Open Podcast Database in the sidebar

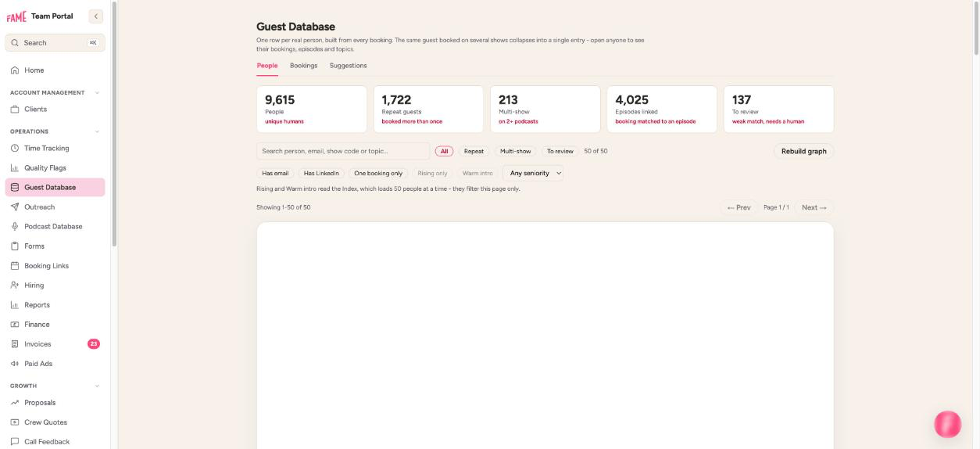coord(55,227)
